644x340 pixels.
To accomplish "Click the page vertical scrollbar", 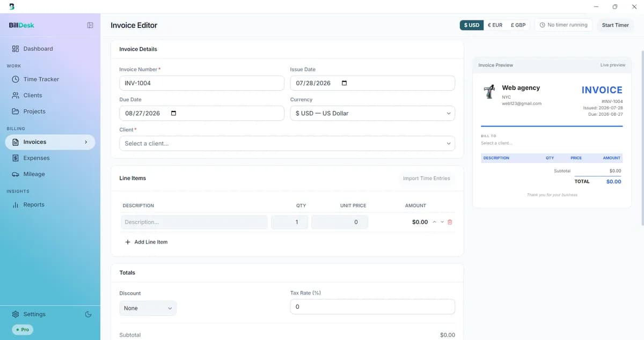I will pos(642,138).
